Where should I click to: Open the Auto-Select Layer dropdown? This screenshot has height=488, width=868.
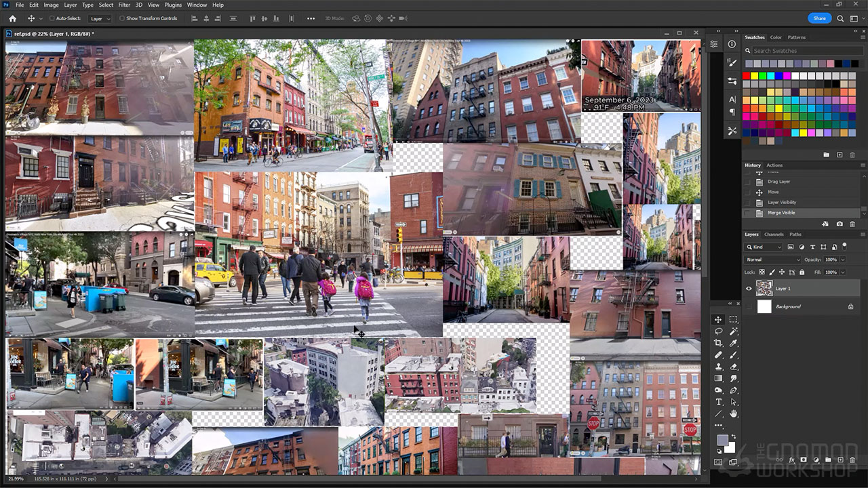100,18
